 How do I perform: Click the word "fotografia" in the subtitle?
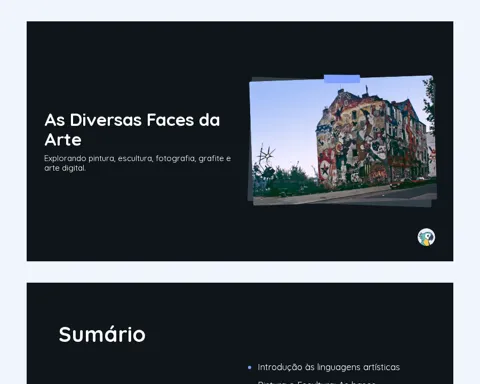coord(175,158)
